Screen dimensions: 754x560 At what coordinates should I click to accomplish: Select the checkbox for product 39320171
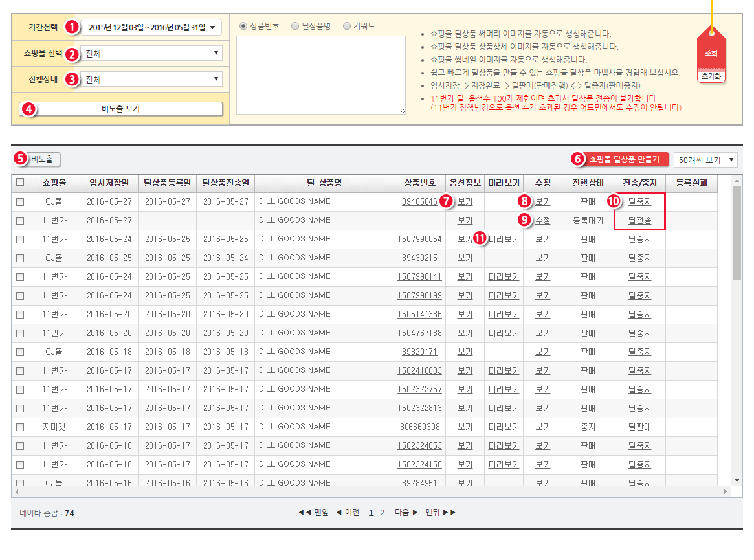point(19,352)
